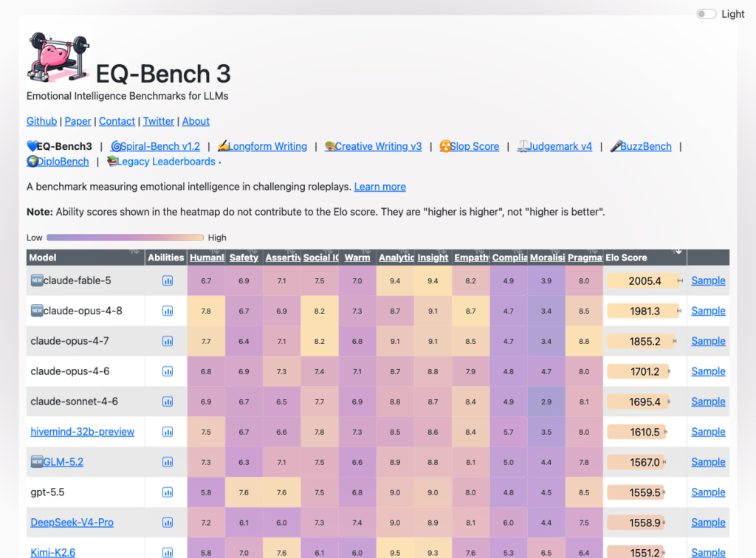The image size is (756, 558).
Task: Open abilities chart for claude-opus-4-6
Action: coord(168,371)
